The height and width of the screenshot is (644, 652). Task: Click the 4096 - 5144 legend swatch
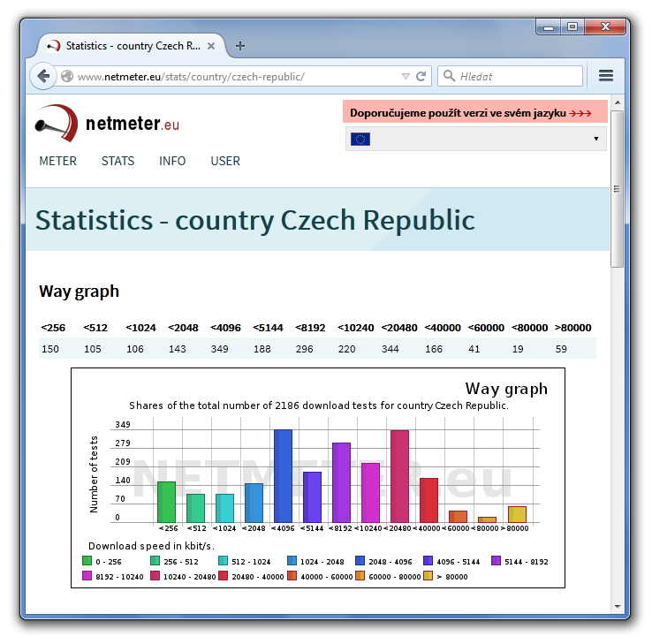428,560
